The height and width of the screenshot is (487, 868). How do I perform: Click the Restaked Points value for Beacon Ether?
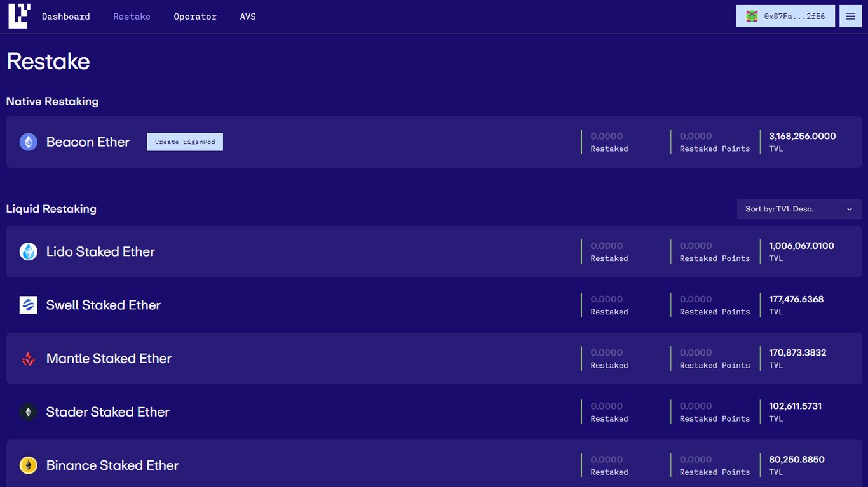click(x=695, y=136)
